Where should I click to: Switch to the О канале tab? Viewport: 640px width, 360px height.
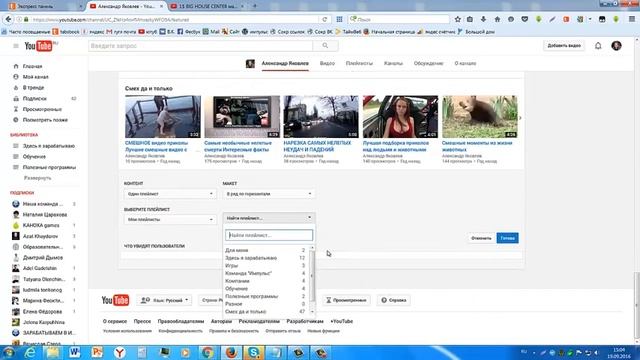(x=465, y=63)
